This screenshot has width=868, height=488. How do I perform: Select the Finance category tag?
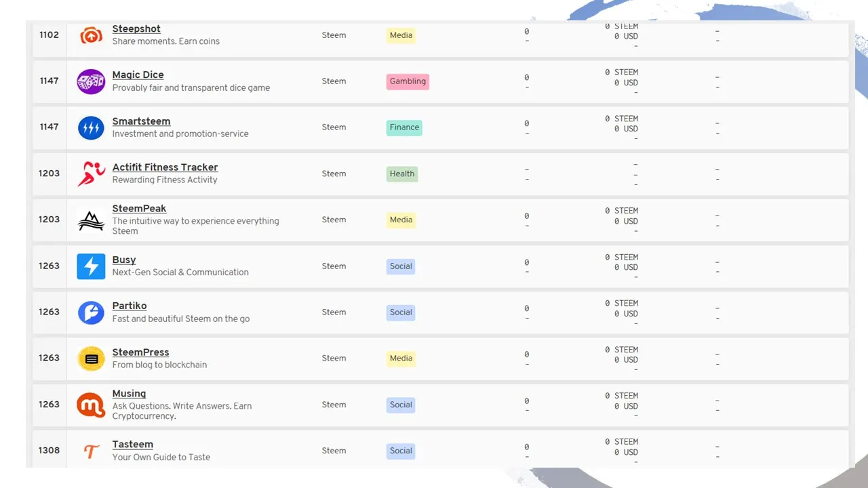pos(404,127)
